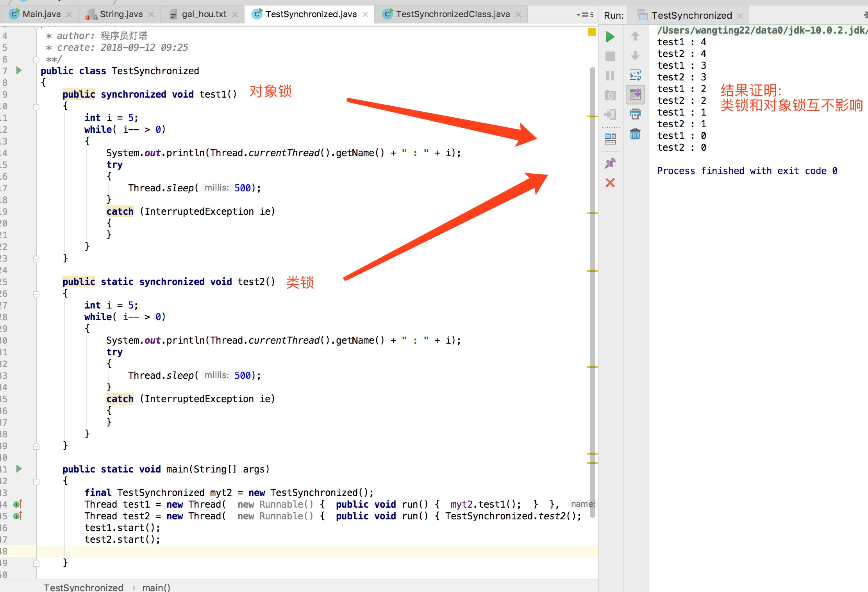Open the hidden tabs dropdown list
This screenshot has width=868, height=592.
pyautogui.click(x=585, y=15)
